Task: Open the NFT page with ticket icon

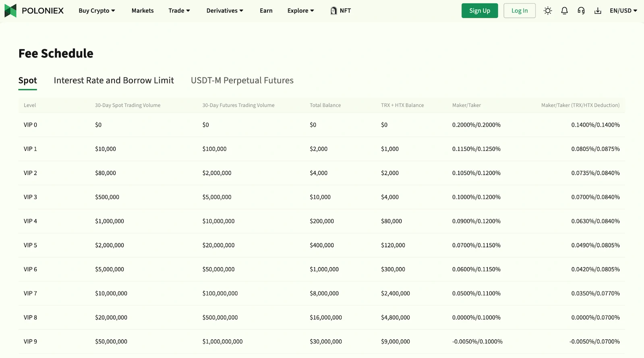Action: click(x=340, y=11)
